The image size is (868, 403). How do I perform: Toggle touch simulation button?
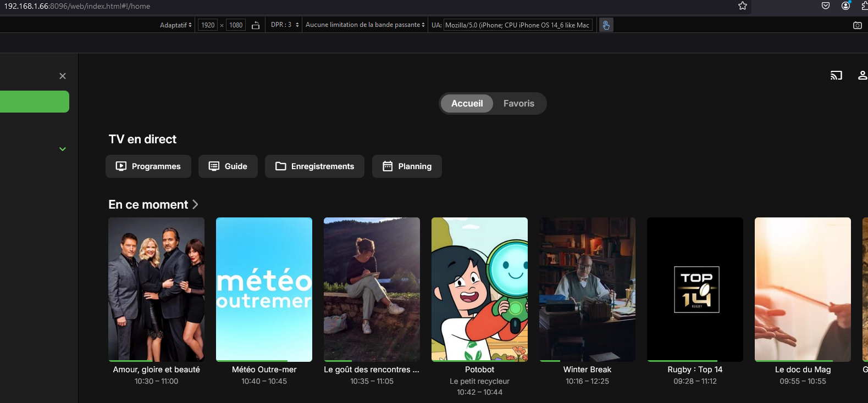[x=606, y=25]
